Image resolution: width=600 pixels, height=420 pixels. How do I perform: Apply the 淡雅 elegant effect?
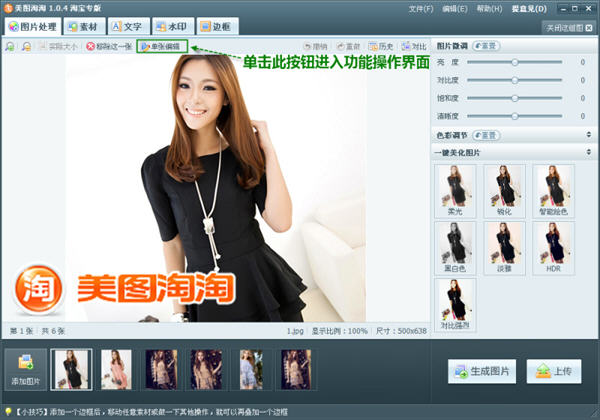tap(504, 248)
